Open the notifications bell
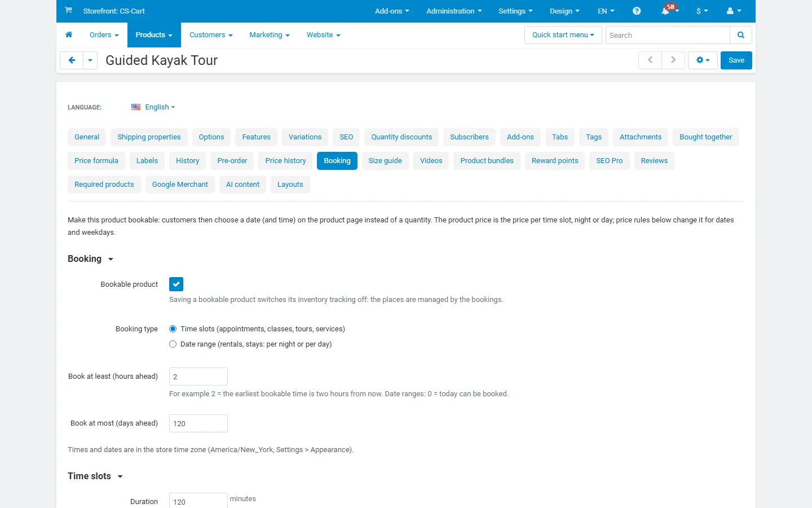 pos(667,11)
